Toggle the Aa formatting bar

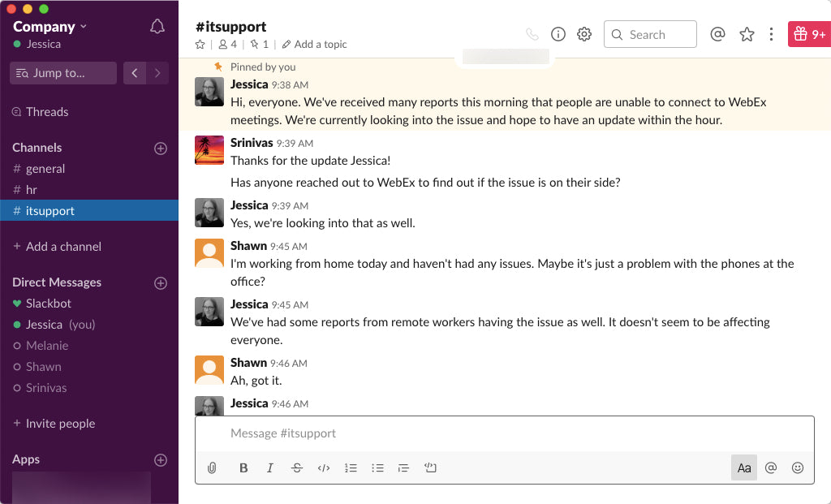(x=743, y=467)
